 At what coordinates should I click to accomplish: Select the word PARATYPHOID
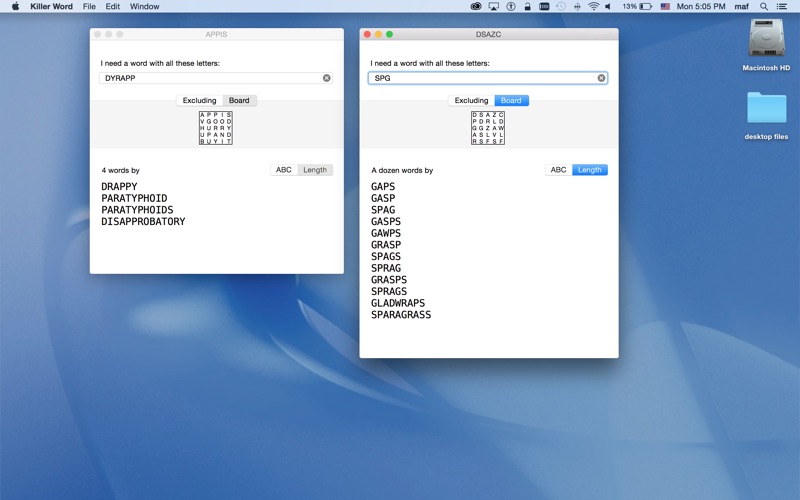(x=134, y=198)
